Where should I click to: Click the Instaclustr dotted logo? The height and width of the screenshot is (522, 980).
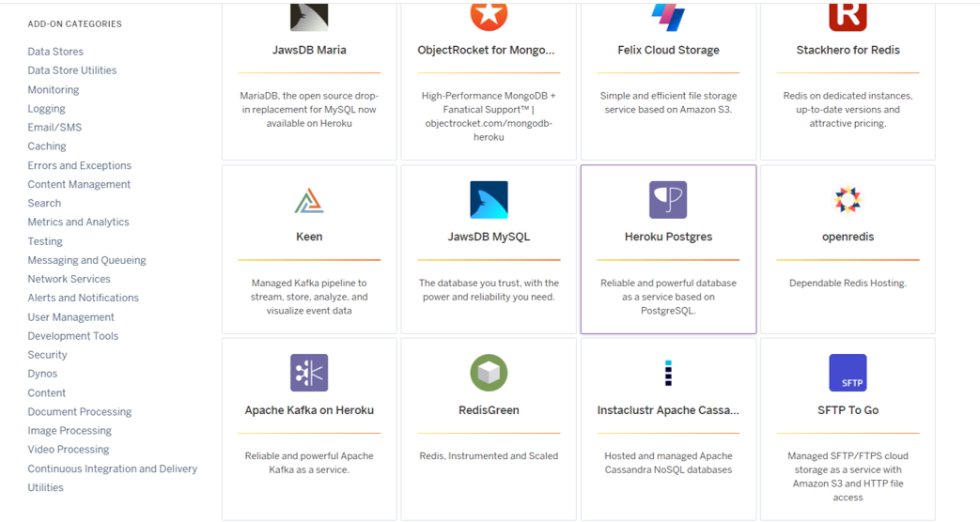(668, 373)
